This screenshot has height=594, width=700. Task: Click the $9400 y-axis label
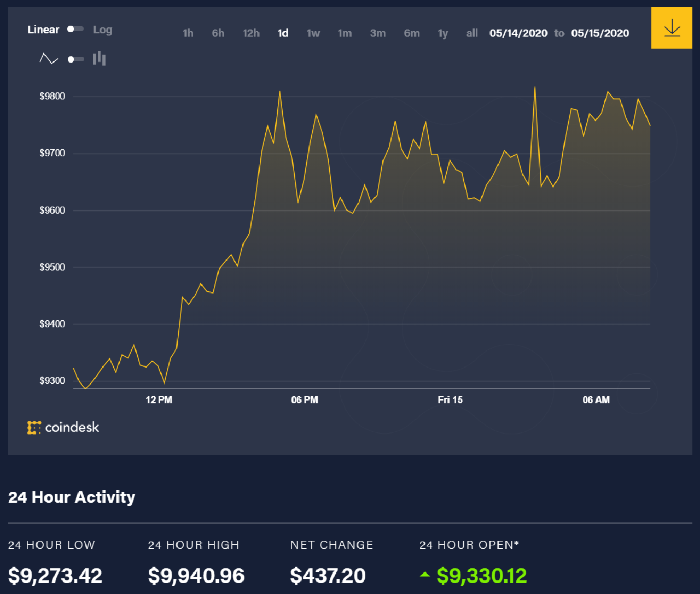coord(52,324)
